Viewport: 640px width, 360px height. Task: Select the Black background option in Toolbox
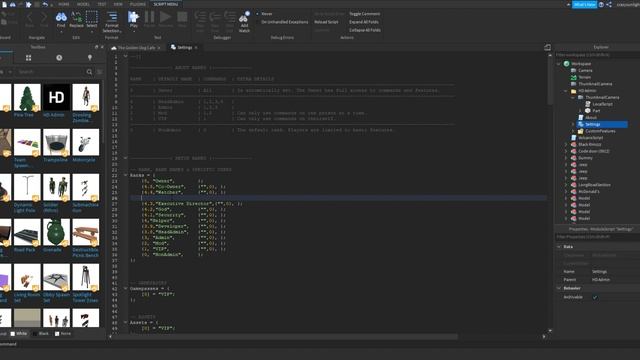[x=41, y=333]
